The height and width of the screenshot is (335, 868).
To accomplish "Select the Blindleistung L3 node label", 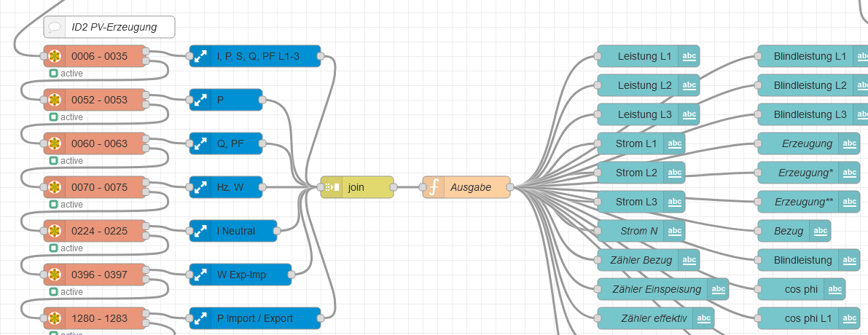I will (x=810, y=114).
